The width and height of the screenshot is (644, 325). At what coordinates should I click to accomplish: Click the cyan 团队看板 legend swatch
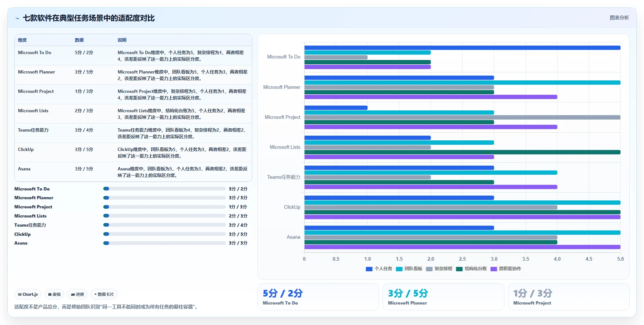click(399, 269)
